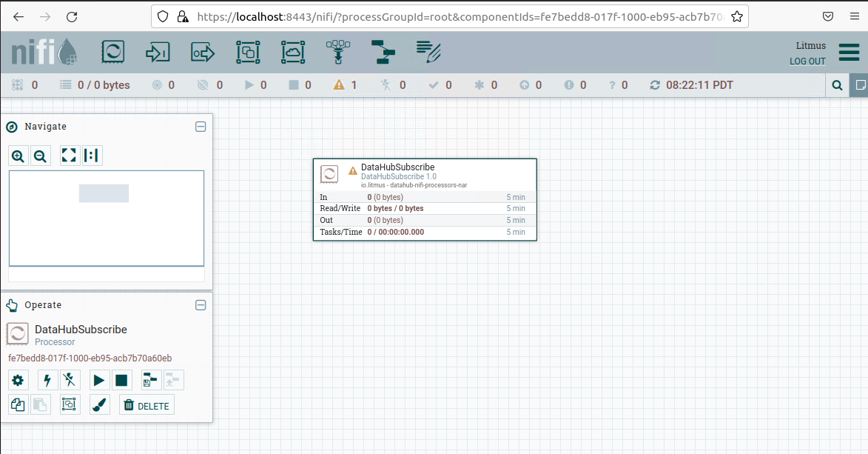Viewport: 868px width, 454px height.
Task: Stop the DataHubSubscribe processor
Action: tap(121, 380)
